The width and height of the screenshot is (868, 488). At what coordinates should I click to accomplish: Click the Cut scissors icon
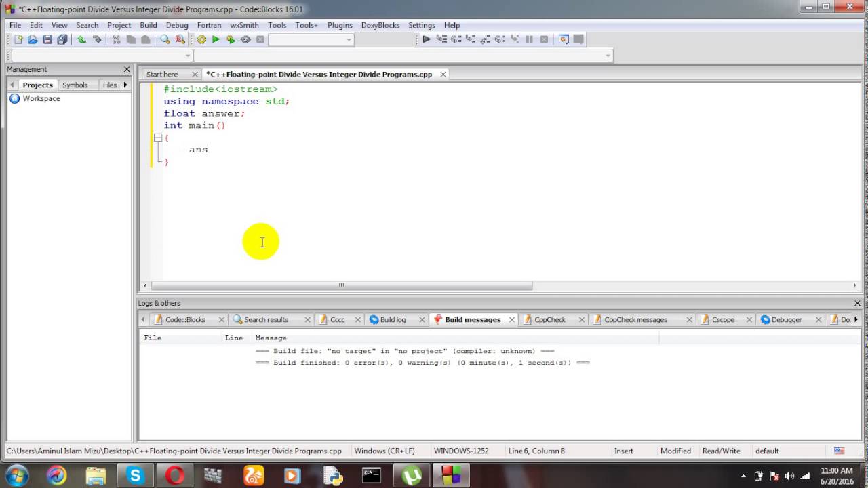point(116,39)
